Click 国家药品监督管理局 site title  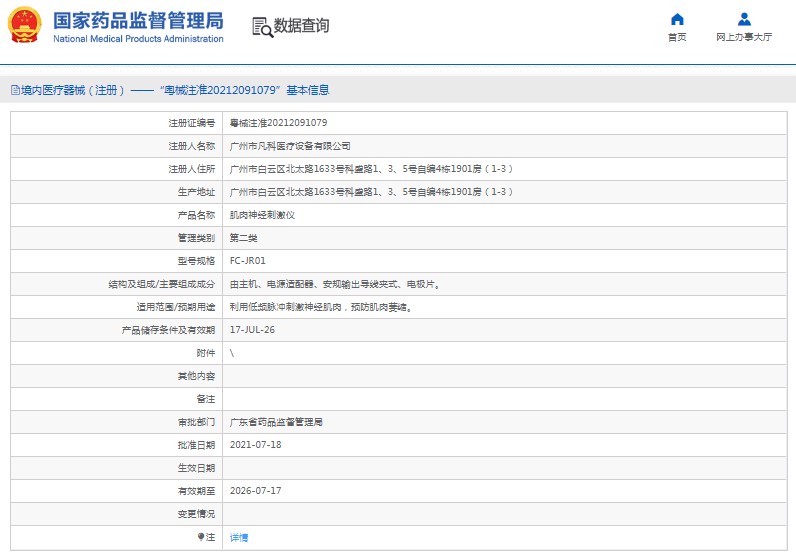(x=138, y=21)
